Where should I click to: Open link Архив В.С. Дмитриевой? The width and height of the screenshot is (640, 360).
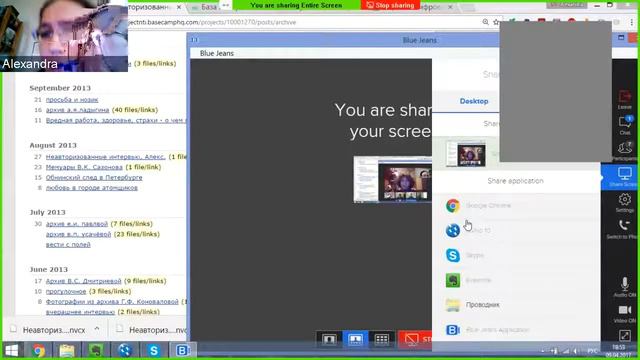84,281
